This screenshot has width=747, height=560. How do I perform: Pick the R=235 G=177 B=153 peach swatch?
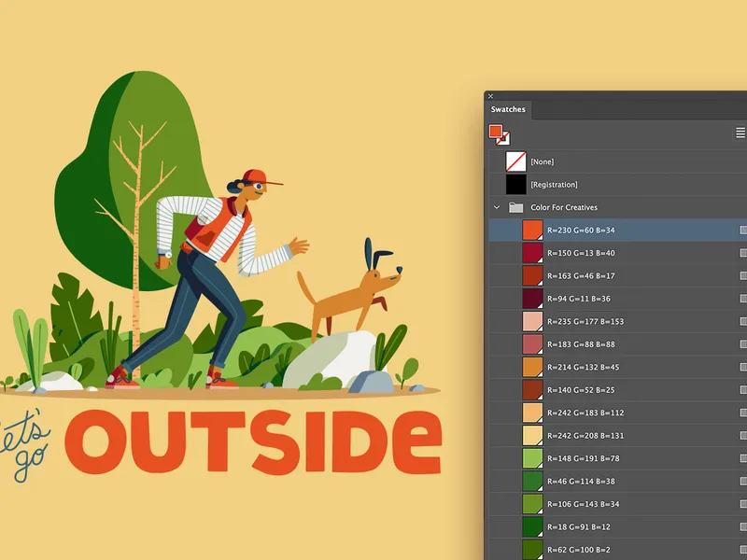coord(532,321)
